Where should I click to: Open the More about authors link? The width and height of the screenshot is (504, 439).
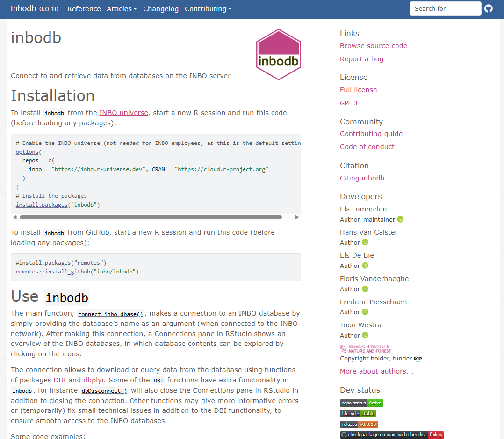point(377,371)
